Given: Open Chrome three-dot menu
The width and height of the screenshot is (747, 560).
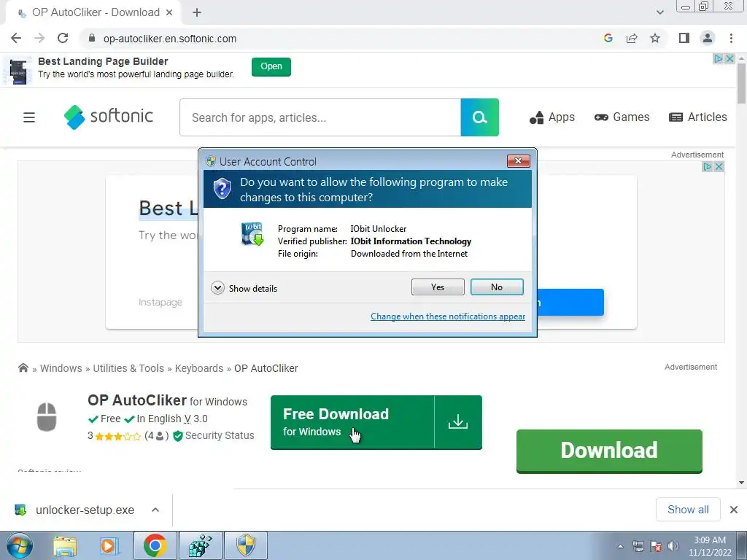Looking at the screenshot, I should 731,38.
